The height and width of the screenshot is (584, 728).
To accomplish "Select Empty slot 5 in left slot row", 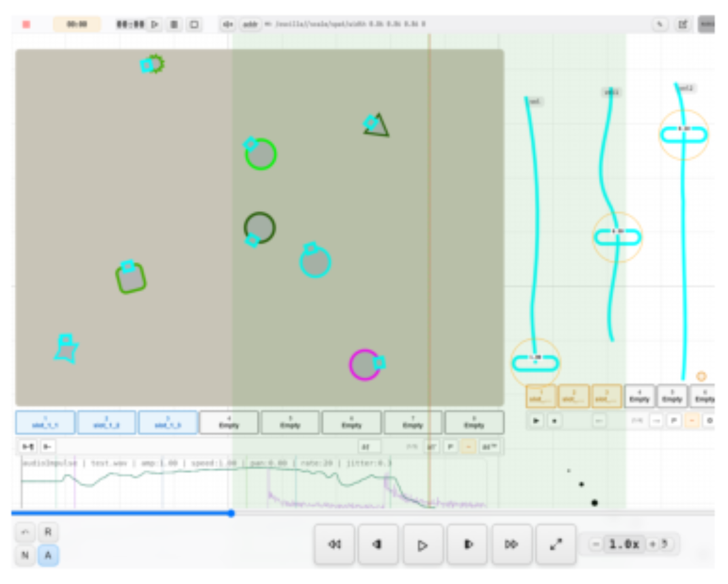I will tap(291, 423).
